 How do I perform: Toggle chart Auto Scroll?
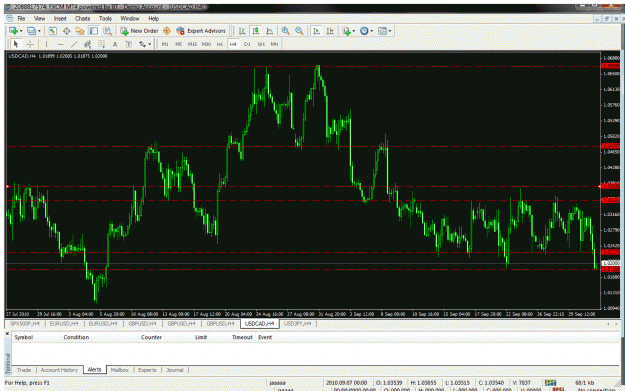click(316, 31)
